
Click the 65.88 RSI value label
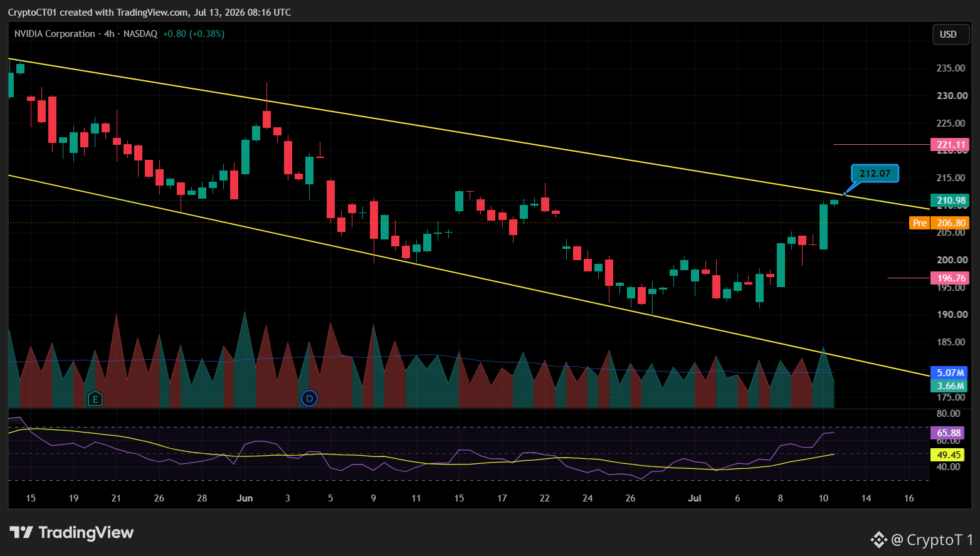tap(949, 433)
